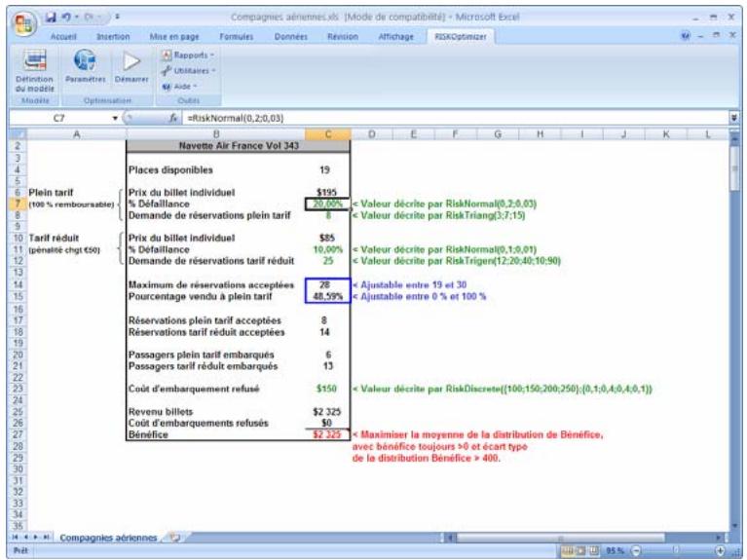
Task: Click the horizontal scrollbar thumb
Action: coord(560,538)
